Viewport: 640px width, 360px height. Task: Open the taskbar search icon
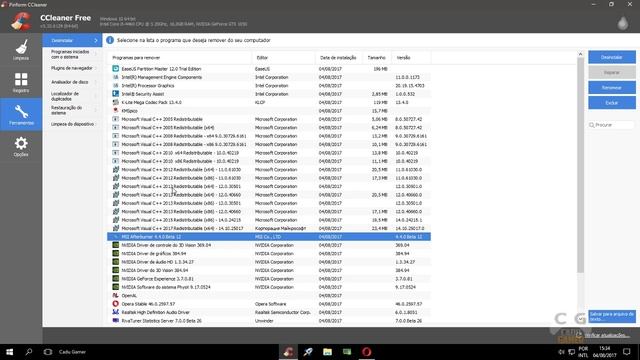click(x=29, y=352)
